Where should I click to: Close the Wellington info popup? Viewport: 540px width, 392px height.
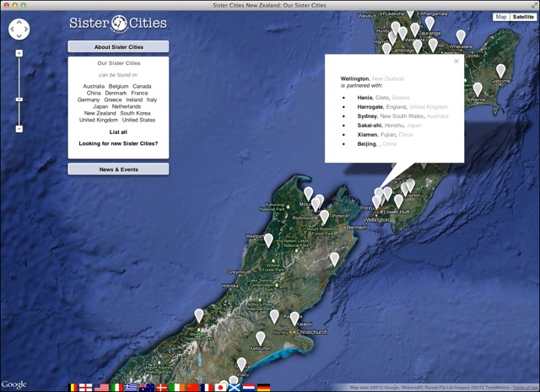(456, 62)
